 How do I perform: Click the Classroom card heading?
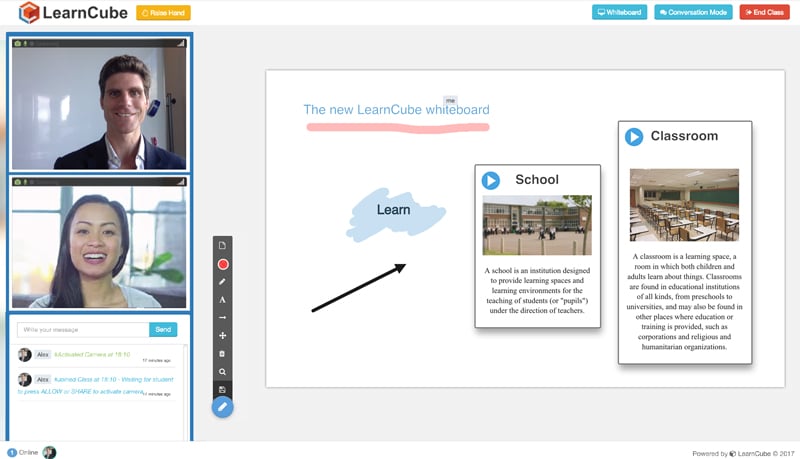tap(684, 136)
